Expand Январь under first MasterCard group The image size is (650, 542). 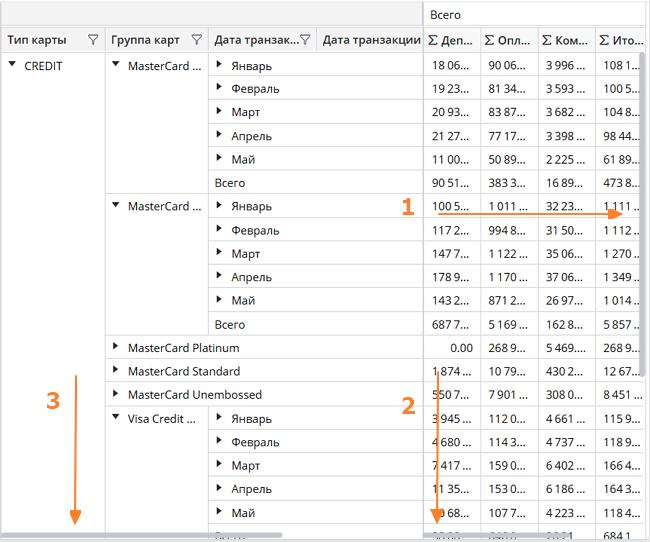point(220,65)
